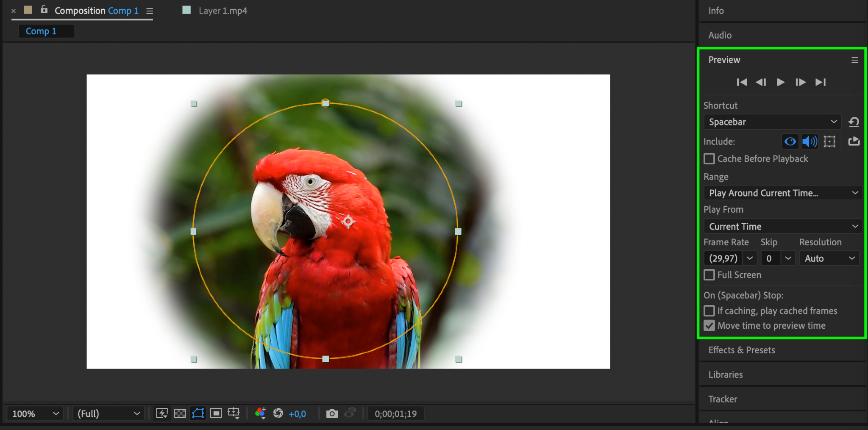Toggle Fast Previews icon in viewer bar
The image size is (868, 430).
[162, 413]
